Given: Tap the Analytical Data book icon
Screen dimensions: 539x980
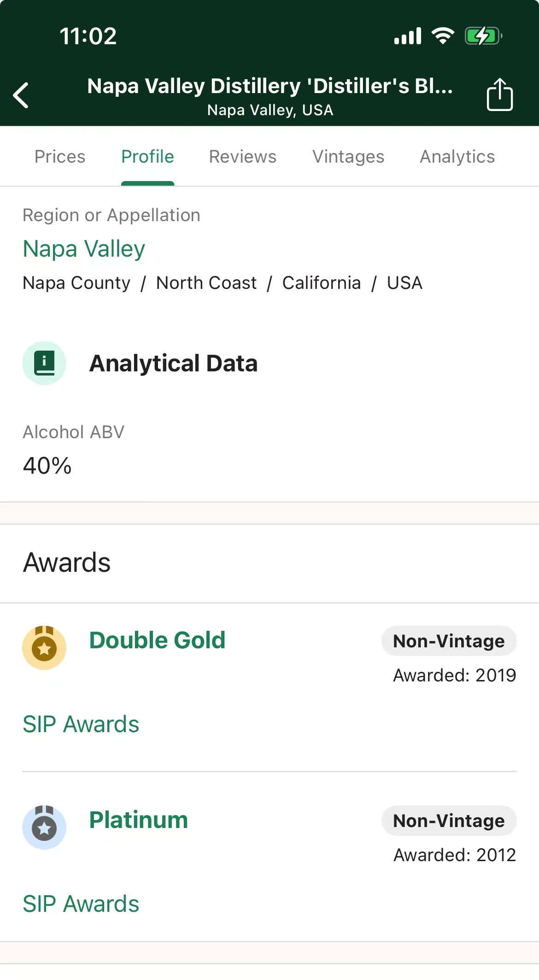Looking at the screenshot, I should click(x=44, y=363).
